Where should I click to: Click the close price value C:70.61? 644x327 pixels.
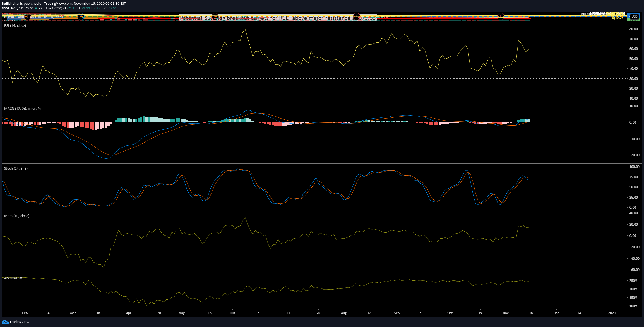tap(110, 8)
